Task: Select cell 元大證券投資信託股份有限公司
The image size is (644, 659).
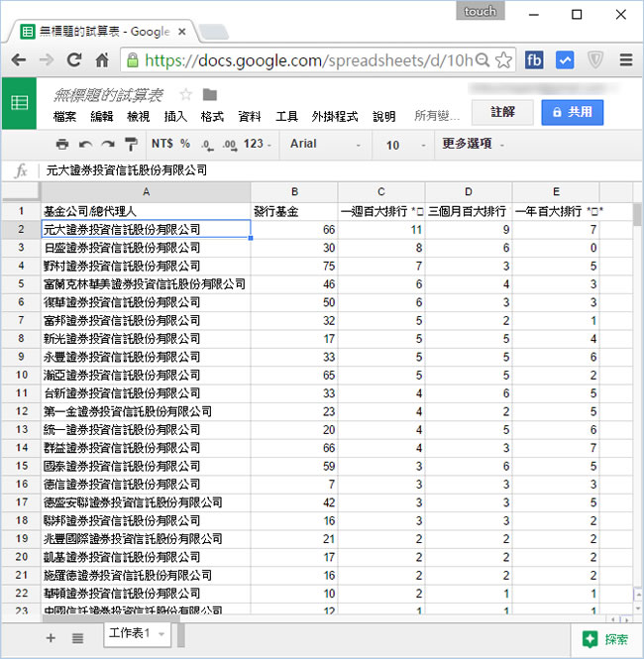Action: 146,230
